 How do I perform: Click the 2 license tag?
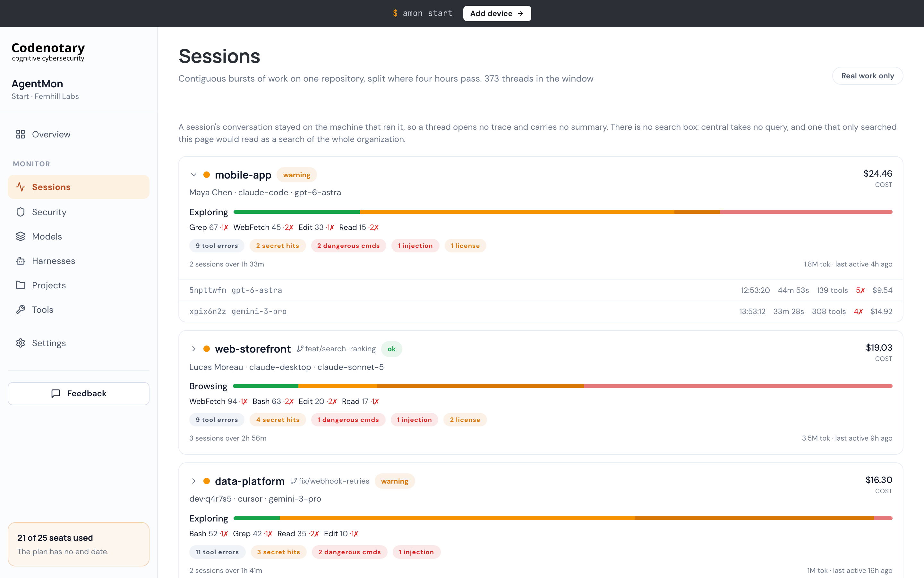click(x=465, y=420)
